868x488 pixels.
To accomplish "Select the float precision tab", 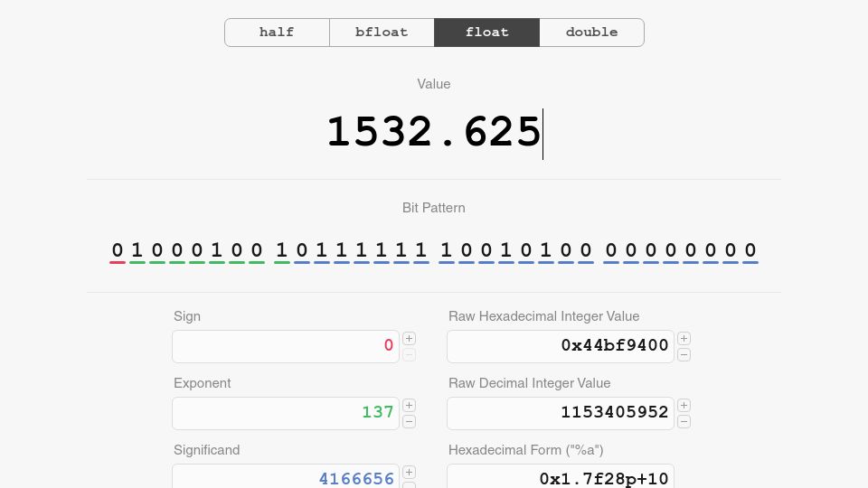I will (487, 33).
